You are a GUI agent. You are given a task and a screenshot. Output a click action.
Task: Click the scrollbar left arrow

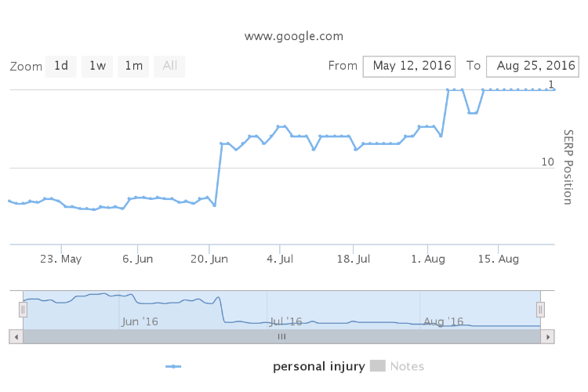16,337
